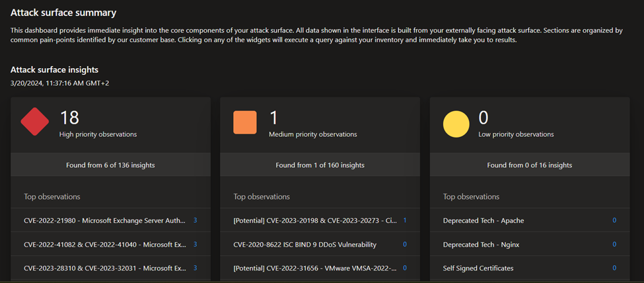Click the count 3 beside CVE-2022-21980
Screen dimensions: 644x283
tap(195, 220)
